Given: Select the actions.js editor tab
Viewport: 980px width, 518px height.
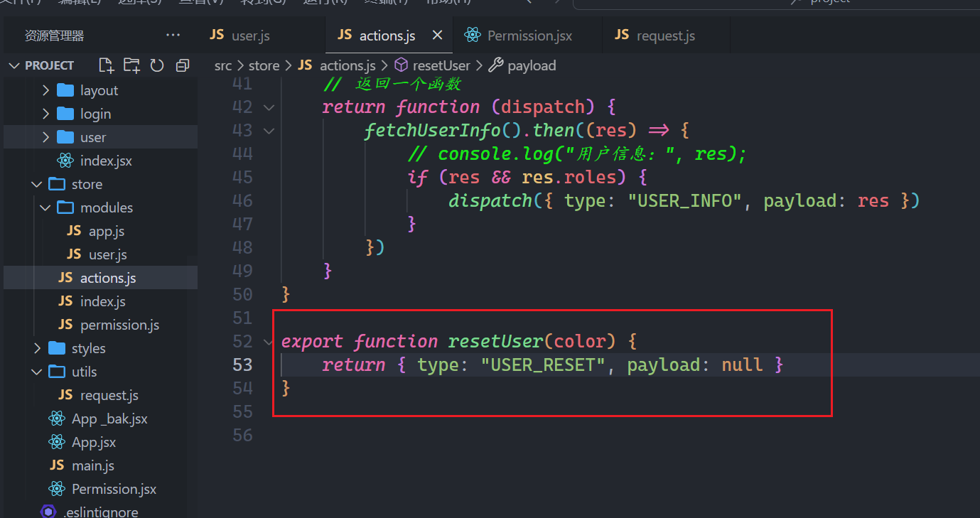Looking at the screenshot, I should tap(387, 36).
